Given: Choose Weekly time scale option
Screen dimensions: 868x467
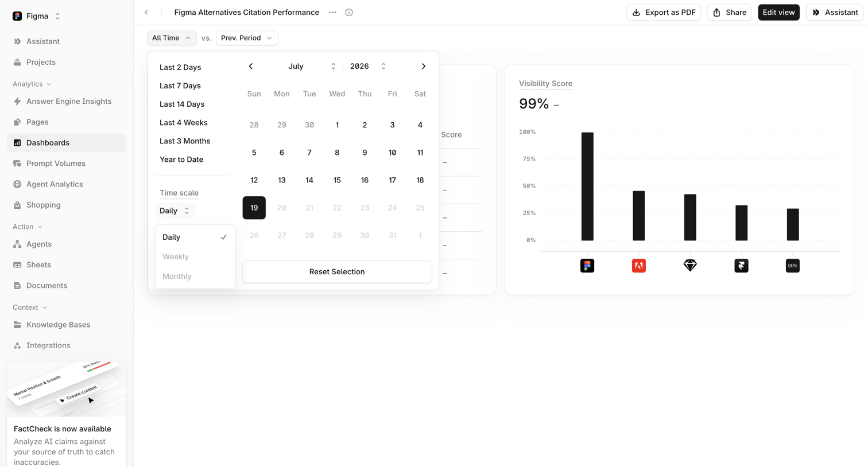Looking at the screenshot, I should click(x=195, y=256).
